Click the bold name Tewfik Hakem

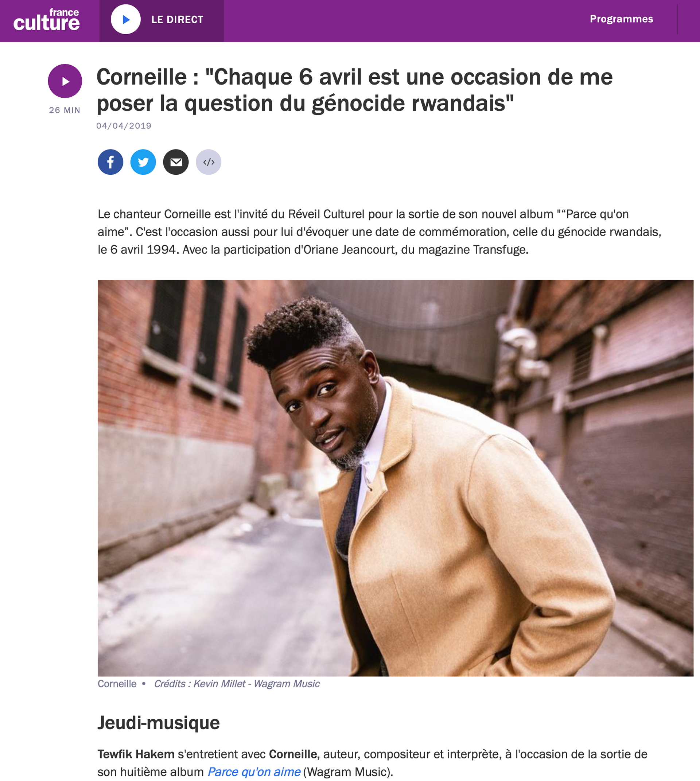pos(136,754)
